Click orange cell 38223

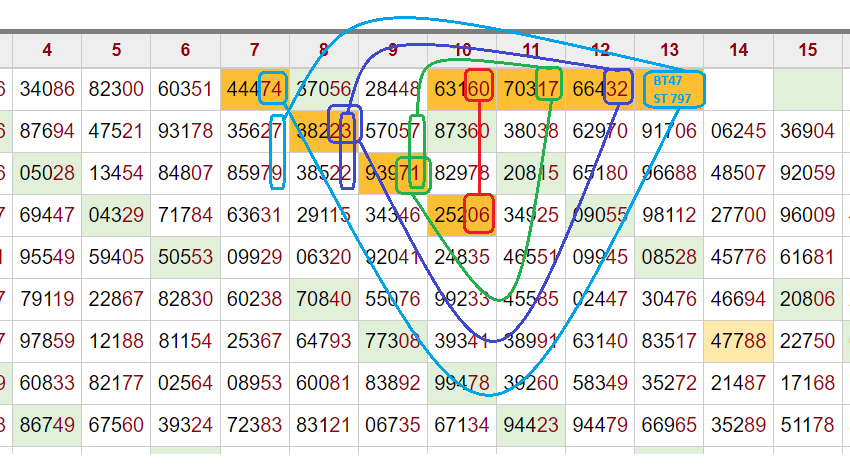(x=324, y=130)
